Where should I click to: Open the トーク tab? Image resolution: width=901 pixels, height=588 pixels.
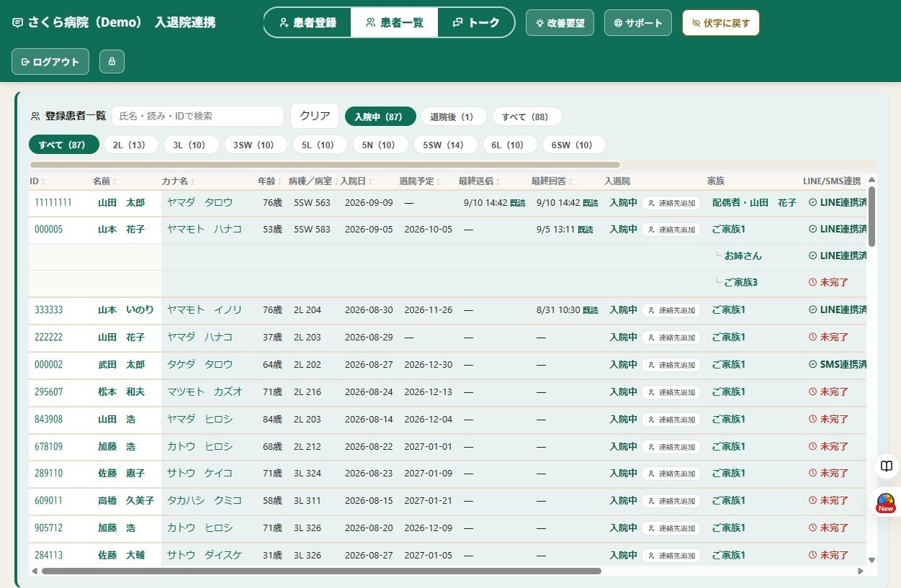click(x=476, y=22)
